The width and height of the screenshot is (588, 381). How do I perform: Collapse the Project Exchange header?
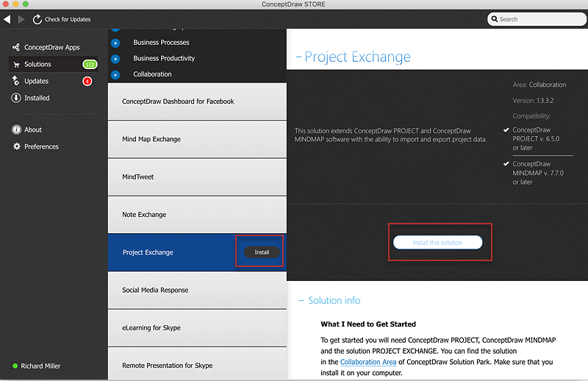click(x=298, y=57)
